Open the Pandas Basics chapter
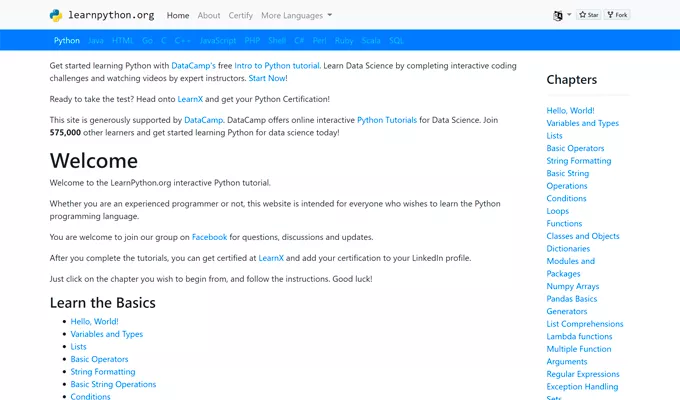 click(x=572, y=299)
